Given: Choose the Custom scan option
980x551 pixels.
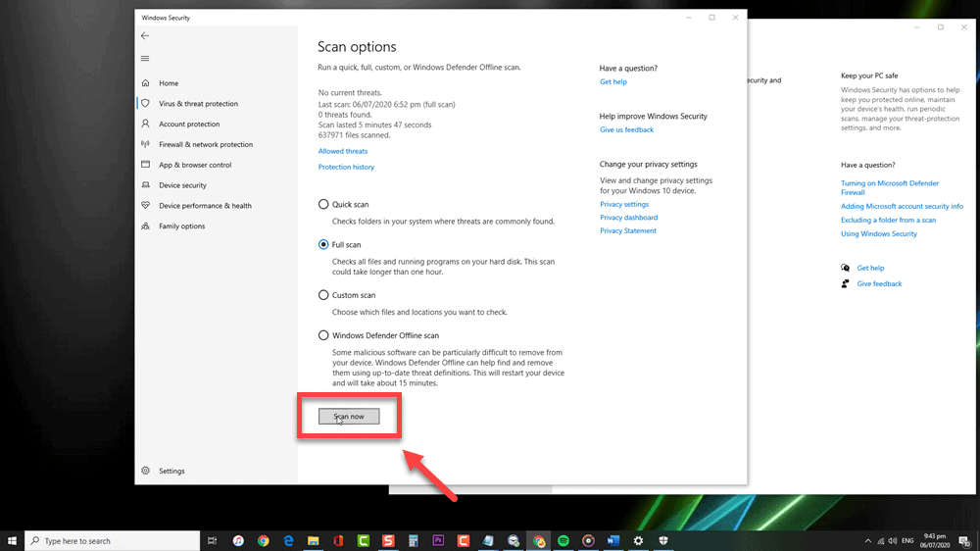Looking at the screenshot, I should point(323,294).
